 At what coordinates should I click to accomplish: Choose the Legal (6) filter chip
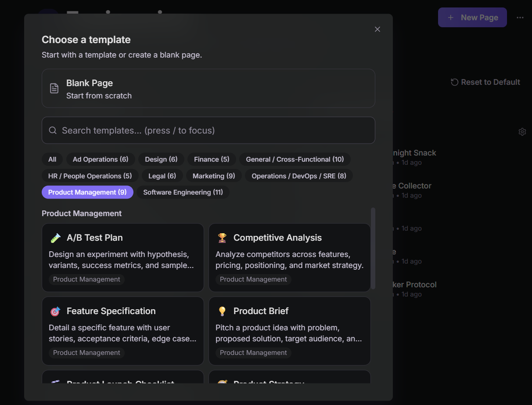162,176
